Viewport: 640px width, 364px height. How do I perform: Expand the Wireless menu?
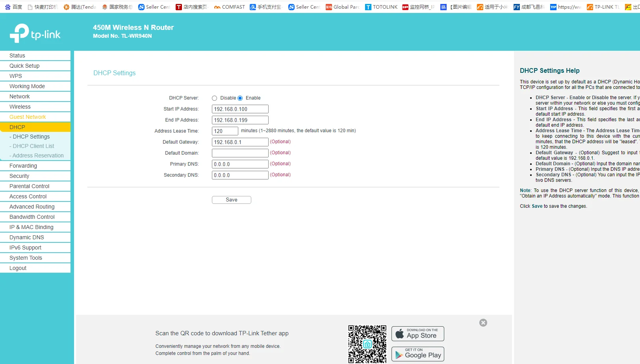(35, 107)
